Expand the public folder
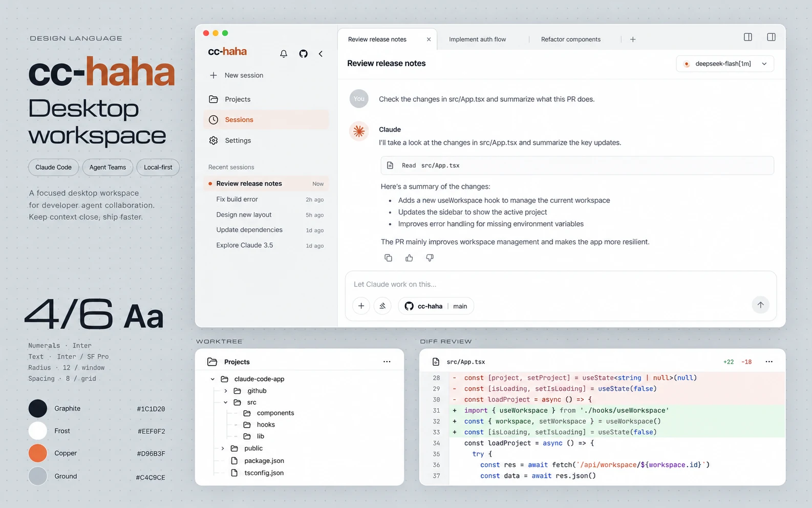812x508 pixels. coord(223,448)
